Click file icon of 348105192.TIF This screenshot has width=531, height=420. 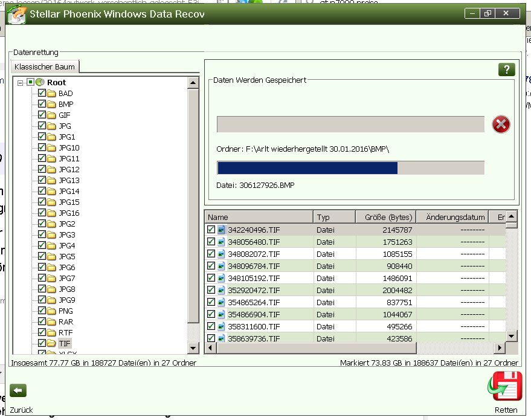221,279
